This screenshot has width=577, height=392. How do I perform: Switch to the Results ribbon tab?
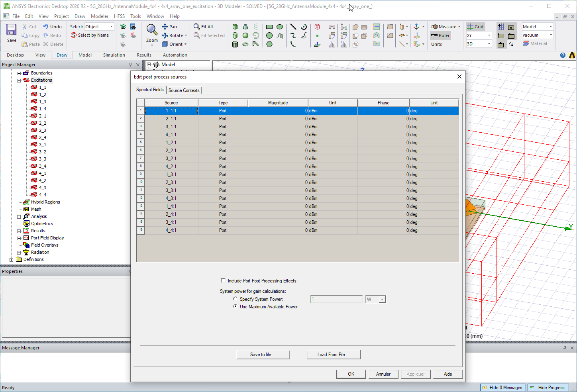pyautogui.click(x=144, y=55)
